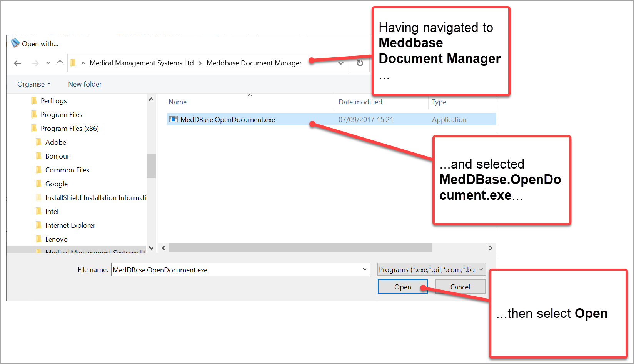This screenshot has height=364, width=634.
Task: Select the Internet Explorer folder
Action: 70,225
